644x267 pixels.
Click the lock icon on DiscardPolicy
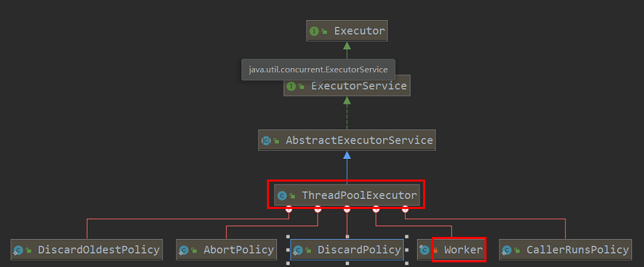click(x=308, y=250)
